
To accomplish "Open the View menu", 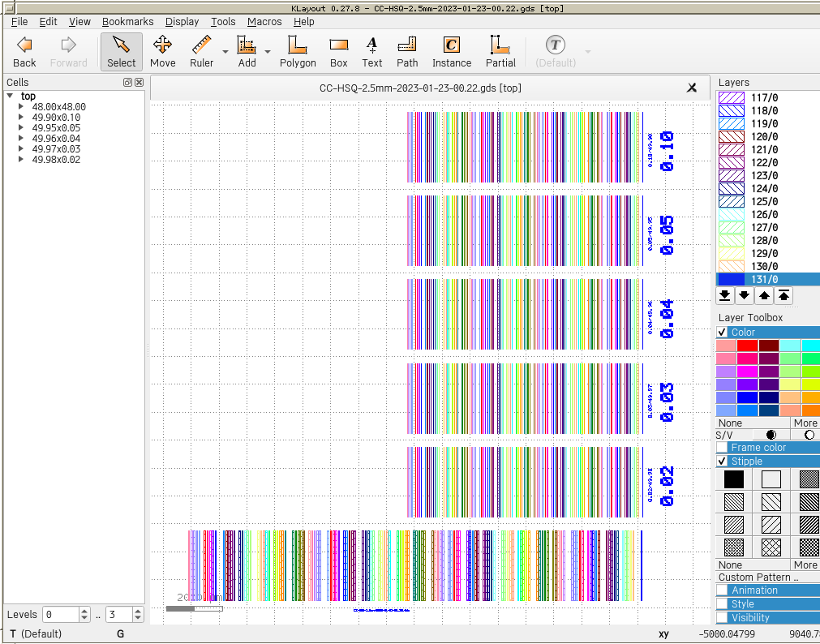I will tap(79, 21).
